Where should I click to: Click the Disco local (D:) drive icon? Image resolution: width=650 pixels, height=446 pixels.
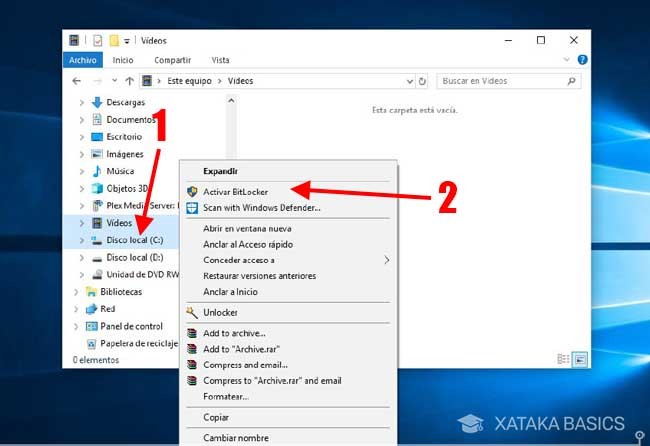(x=97, y=258)
